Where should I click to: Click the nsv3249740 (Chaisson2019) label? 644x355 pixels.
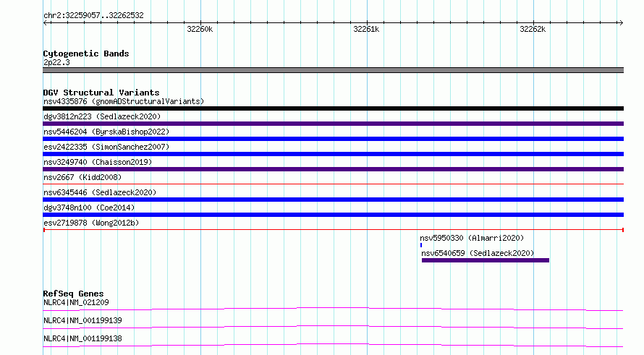point(98,162)
